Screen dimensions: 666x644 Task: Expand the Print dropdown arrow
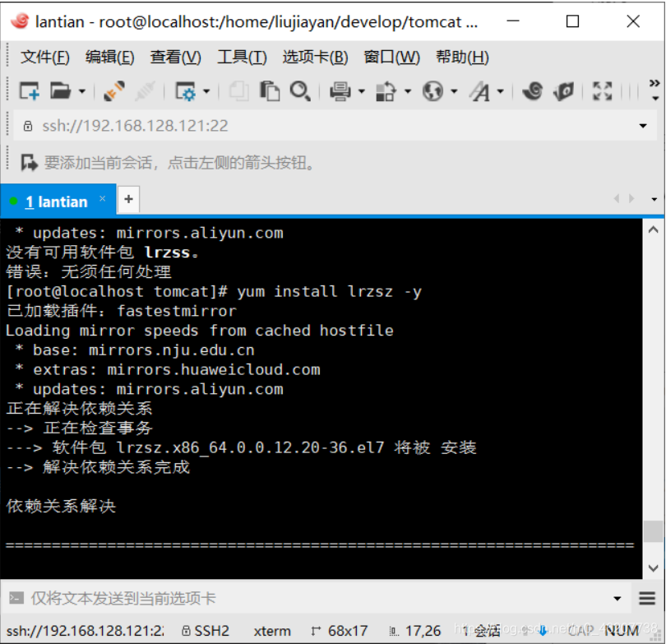coord(362,91)
